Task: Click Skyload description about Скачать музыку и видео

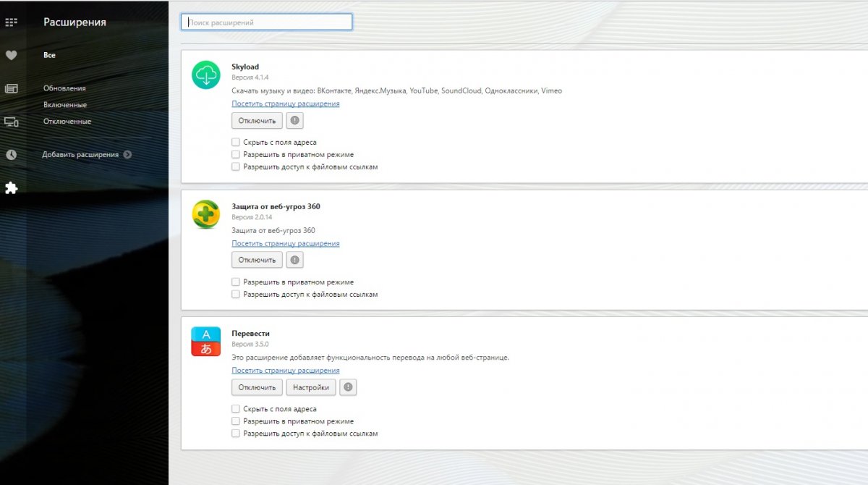Action: (396, 91)
